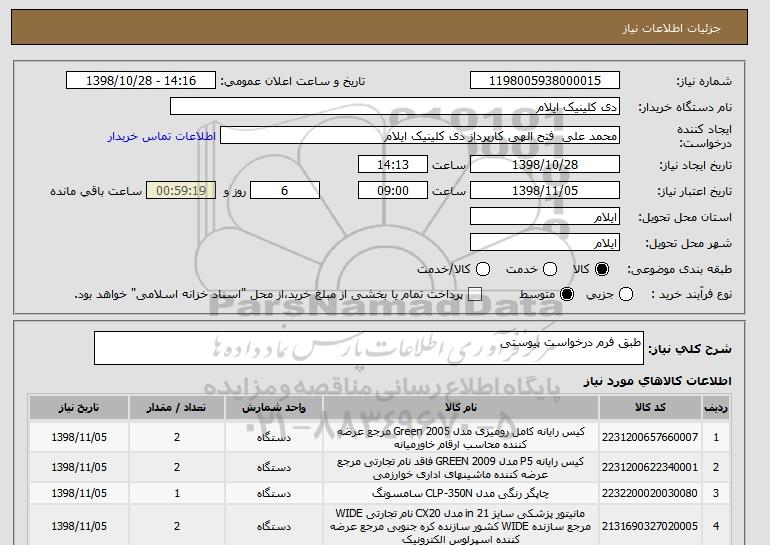Click the CLP-350N Samsung printer item name
Screen dimensions: 770x545
[461, 493]
